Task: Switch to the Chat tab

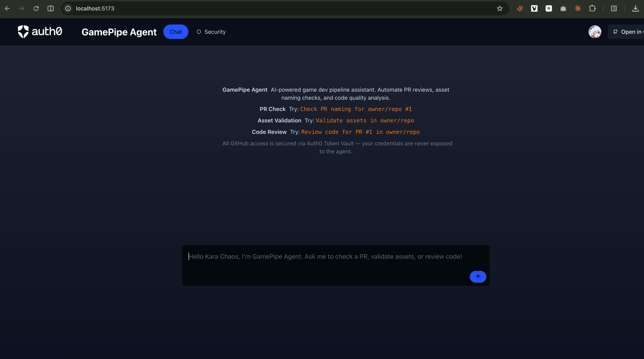Action: tap(176, 32)
